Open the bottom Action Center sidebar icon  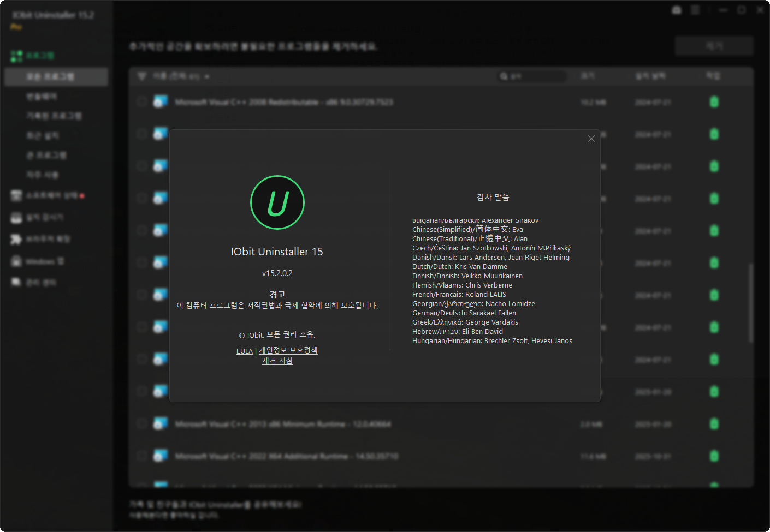click(x=16, y=282)
